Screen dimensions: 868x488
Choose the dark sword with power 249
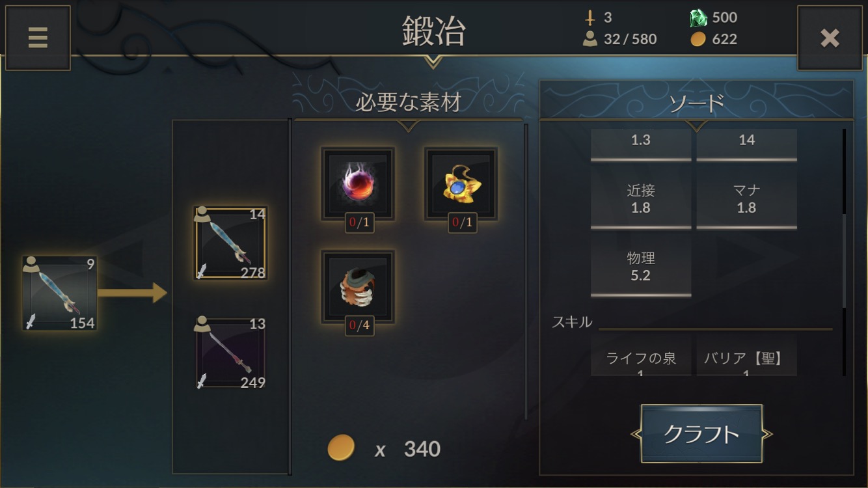coord(230,353)
